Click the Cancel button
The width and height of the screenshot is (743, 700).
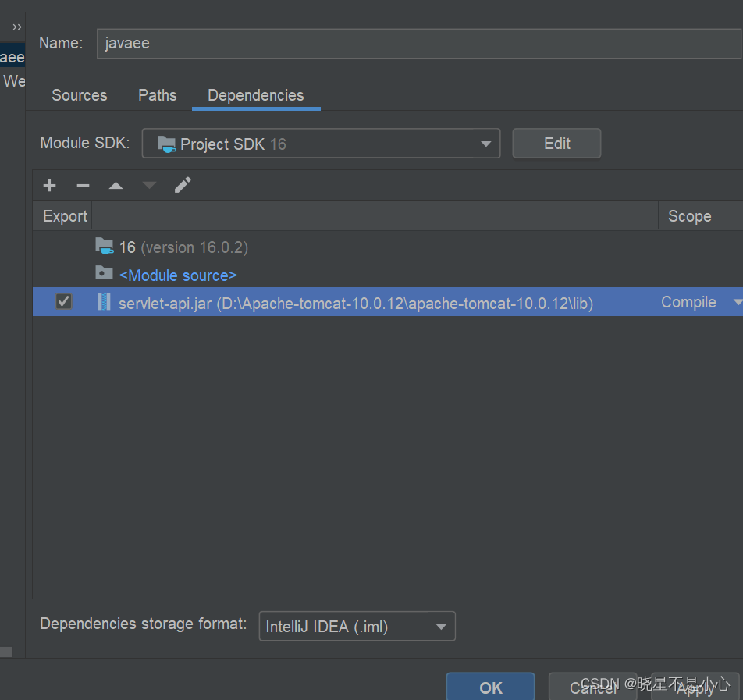point(592,687)
